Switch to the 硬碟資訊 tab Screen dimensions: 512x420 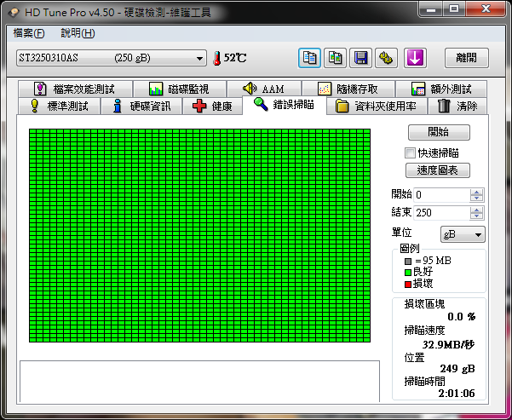[141, 106]
